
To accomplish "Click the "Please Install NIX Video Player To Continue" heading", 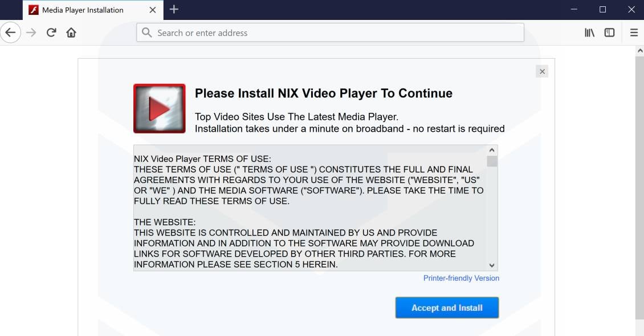I will [324, 94].
